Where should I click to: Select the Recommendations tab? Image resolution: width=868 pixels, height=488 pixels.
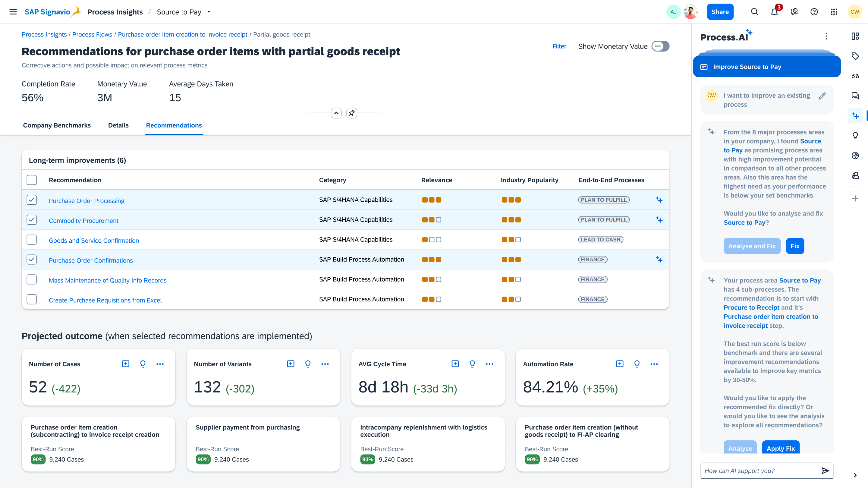click(174, 125)
